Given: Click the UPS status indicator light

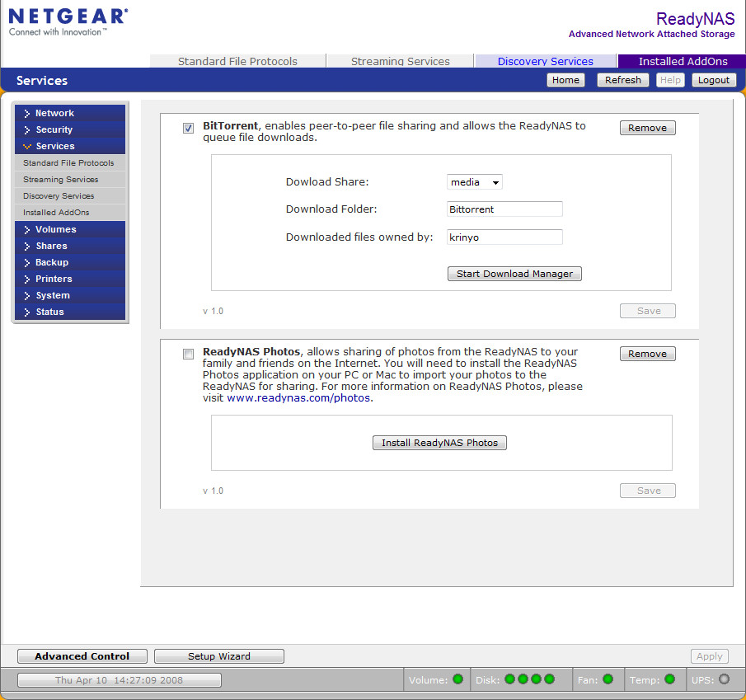Looking at the screenshot, I should [x=724, y=679].
